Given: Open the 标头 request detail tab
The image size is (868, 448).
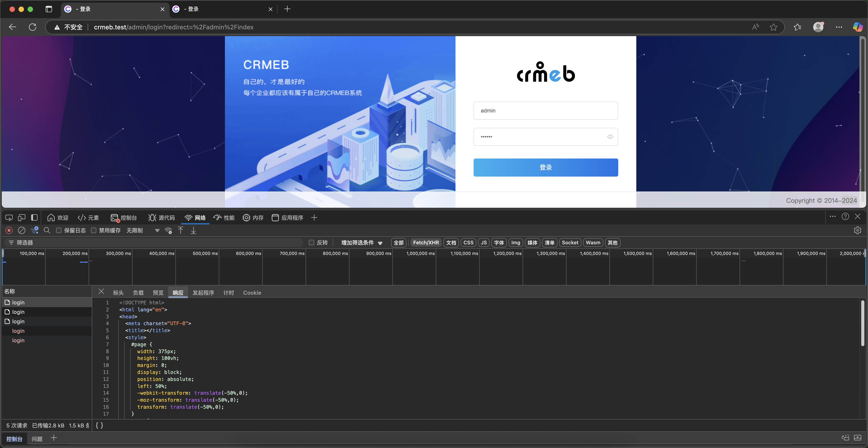Looking at the screenshot, I should (118, 293).
